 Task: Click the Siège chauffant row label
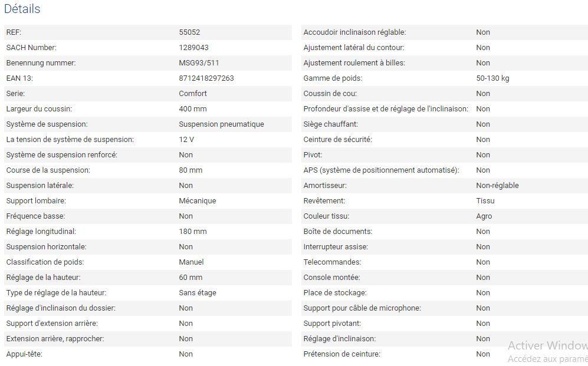[x=330, y=124]
